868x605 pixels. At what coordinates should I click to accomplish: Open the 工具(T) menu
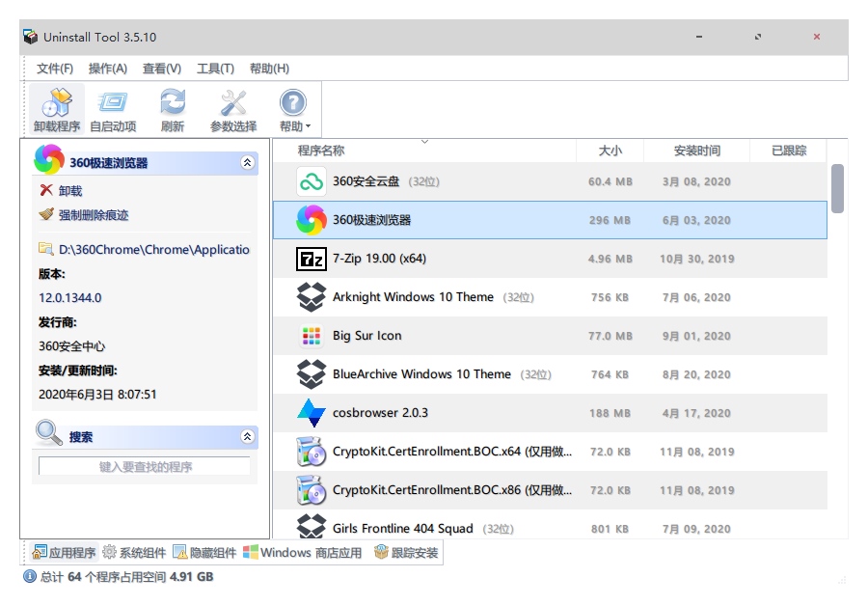(x=215, y=69)
